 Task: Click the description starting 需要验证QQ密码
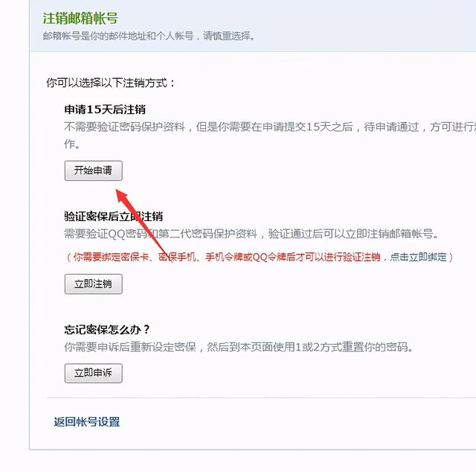tap(251, 234)
